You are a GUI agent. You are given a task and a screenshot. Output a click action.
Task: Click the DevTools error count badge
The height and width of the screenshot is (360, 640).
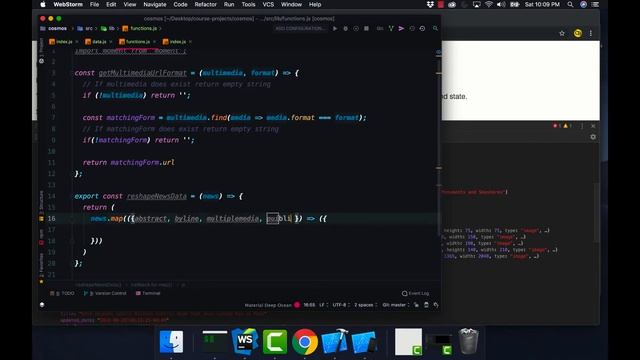click(x=557, y=126)
